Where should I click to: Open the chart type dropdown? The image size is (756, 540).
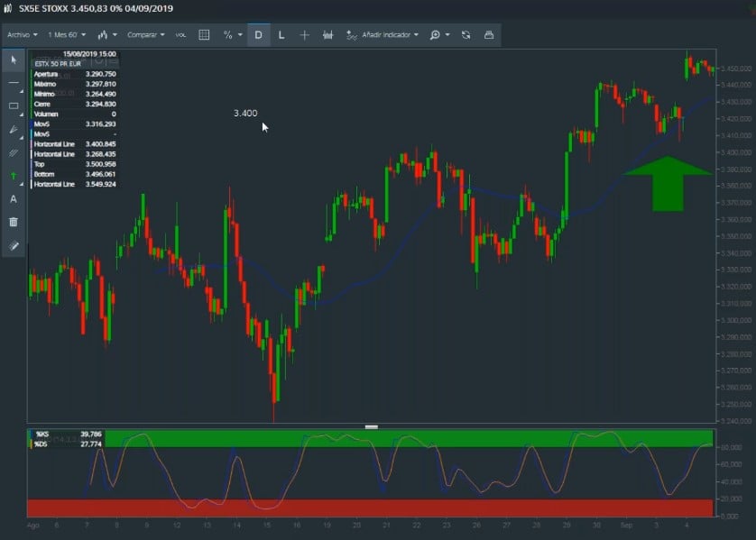point(107,35)
